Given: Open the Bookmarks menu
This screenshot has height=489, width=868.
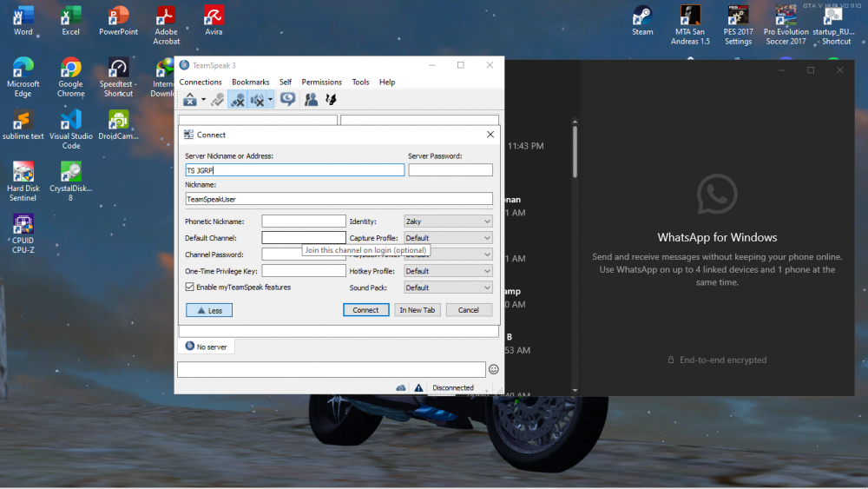Looking at the screenshot, I should (250, 82).
